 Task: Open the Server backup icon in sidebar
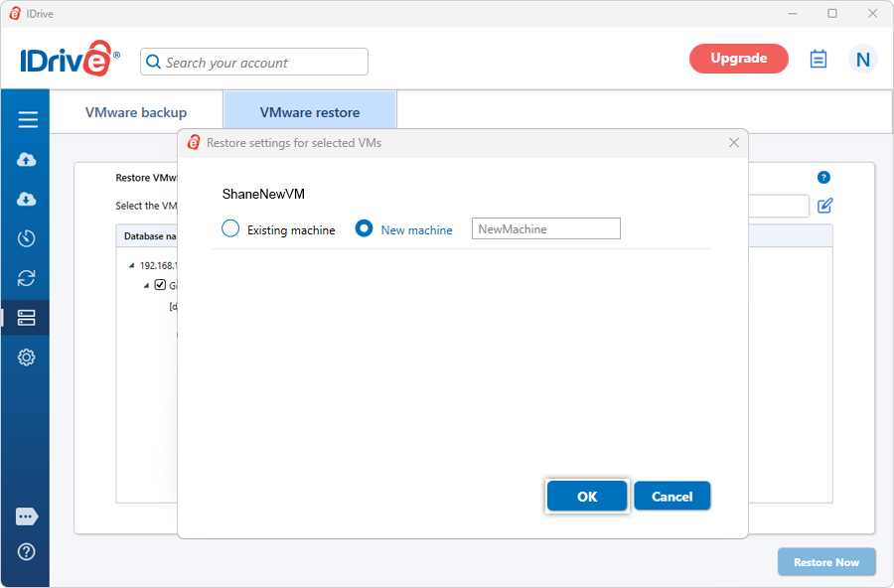coord(26,318)
